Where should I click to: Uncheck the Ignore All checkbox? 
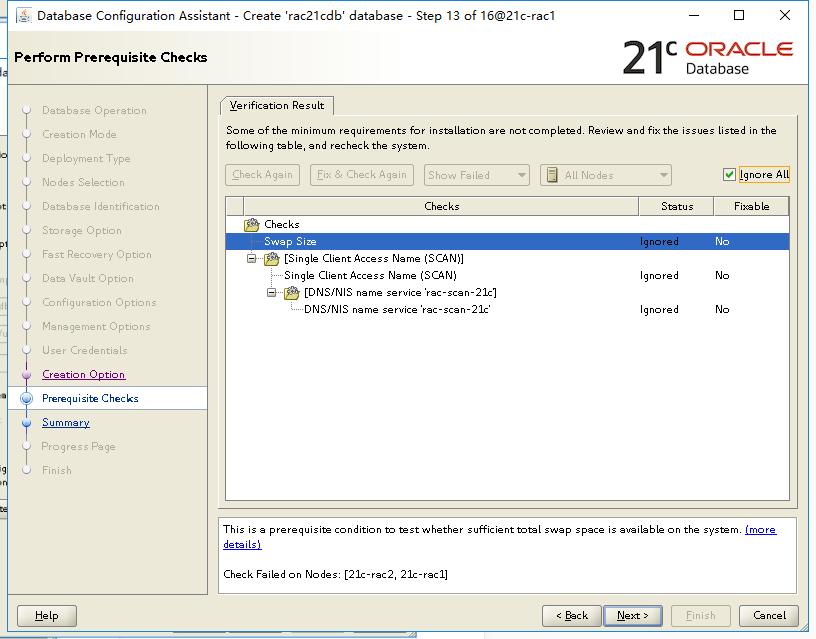pyautogui.click(x=729, y=175)
